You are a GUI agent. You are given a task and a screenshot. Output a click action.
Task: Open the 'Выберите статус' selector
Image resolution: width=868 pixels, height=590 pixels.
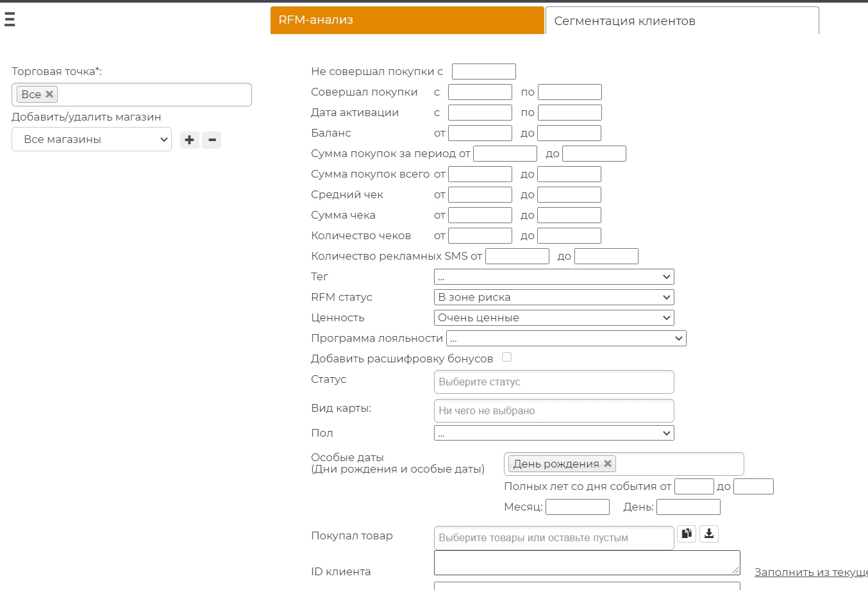[x=554, y=382]
